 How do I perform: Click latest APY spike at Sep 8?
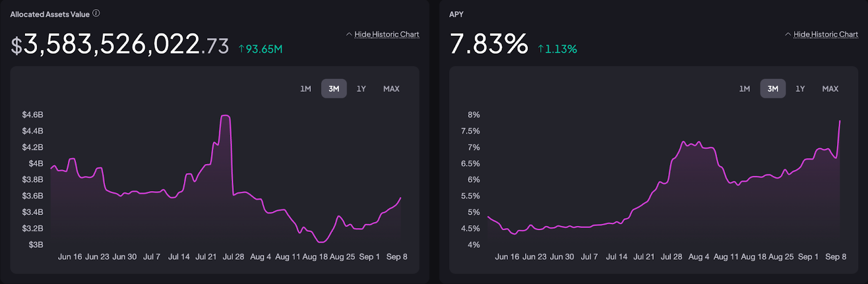840,121
